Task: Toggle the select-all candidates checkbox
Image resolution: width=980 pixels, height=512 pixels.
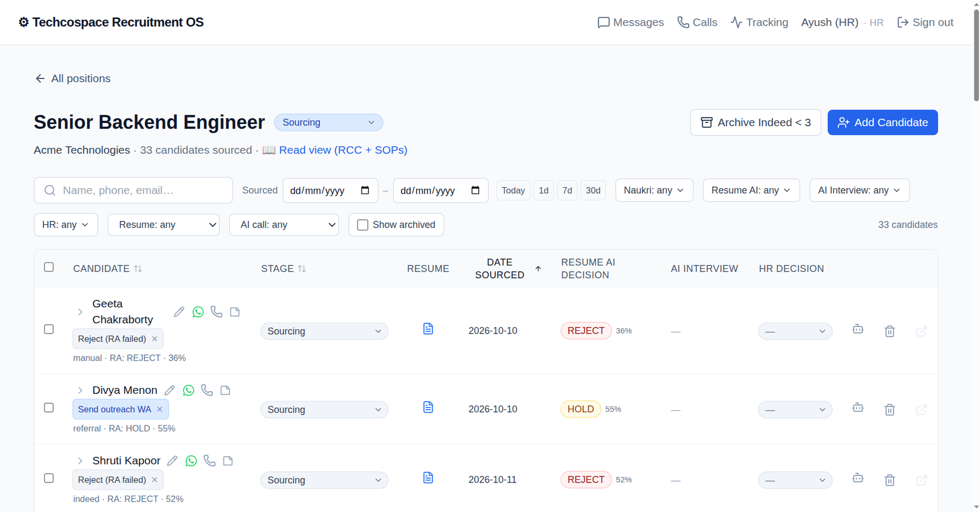Action: click(x=49, y=267)
